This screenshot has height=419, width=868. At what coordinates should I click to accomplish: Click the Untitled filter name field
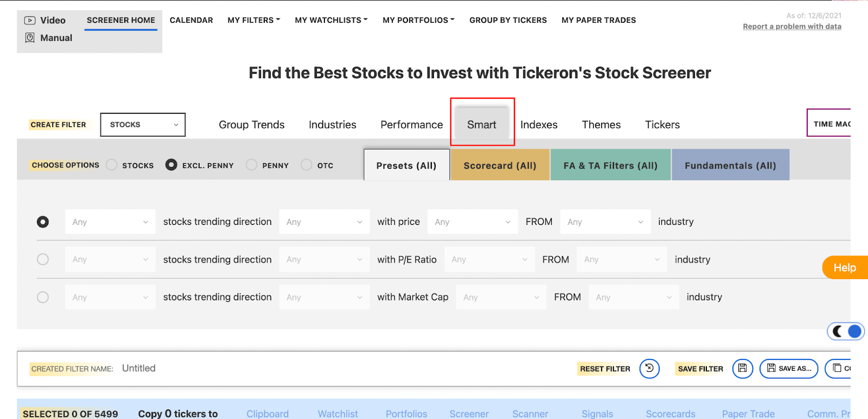[x=139, y=368]
